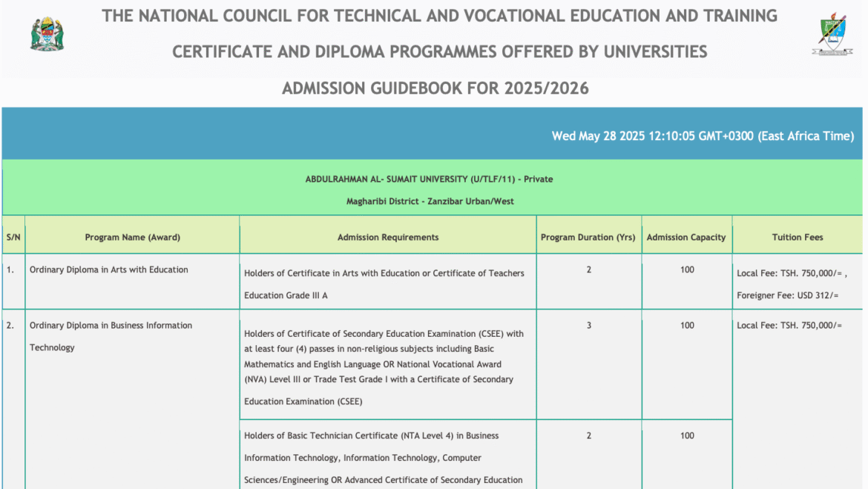Click the certificate and diploma programmes subtitle
Viewport: 868px width, 489px height.
433,52
